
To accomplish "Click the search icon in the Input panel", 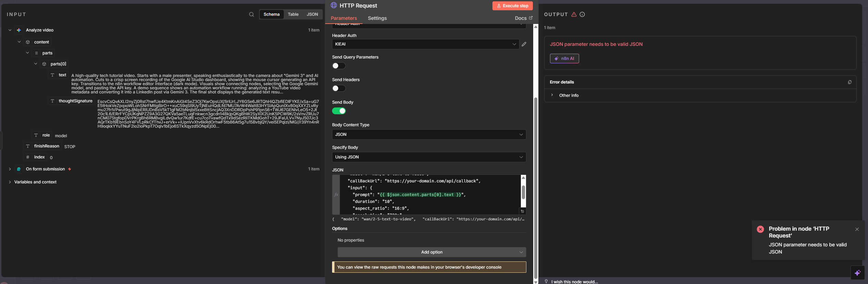I will [252, 14].
